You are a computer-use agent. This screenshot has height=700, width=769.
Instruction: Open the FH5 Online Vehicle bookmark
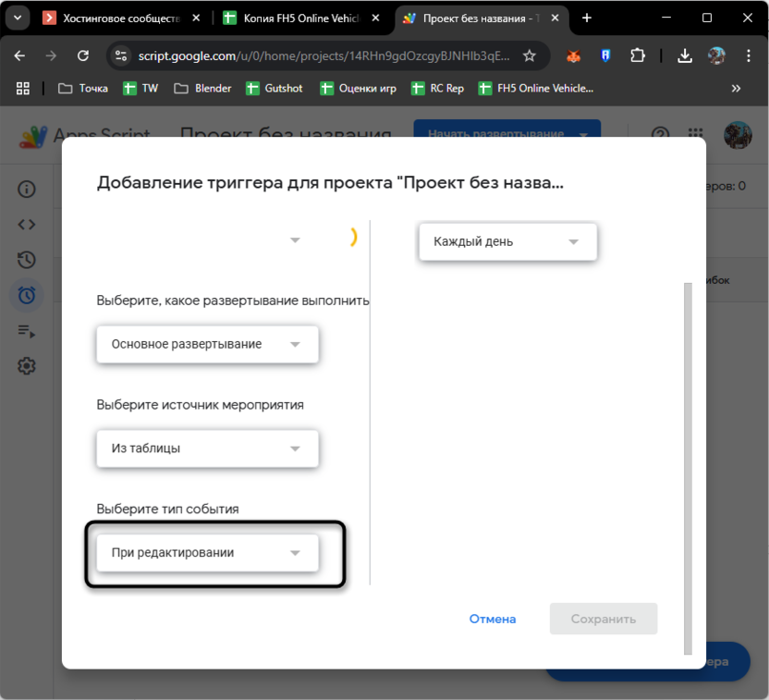[535, 88]
